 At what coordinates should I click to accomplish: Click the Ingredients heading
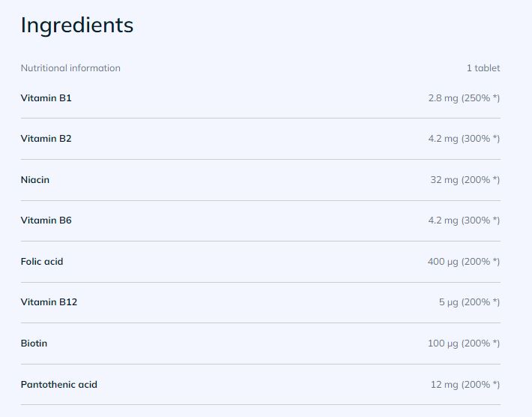click(x=76, y=25)
